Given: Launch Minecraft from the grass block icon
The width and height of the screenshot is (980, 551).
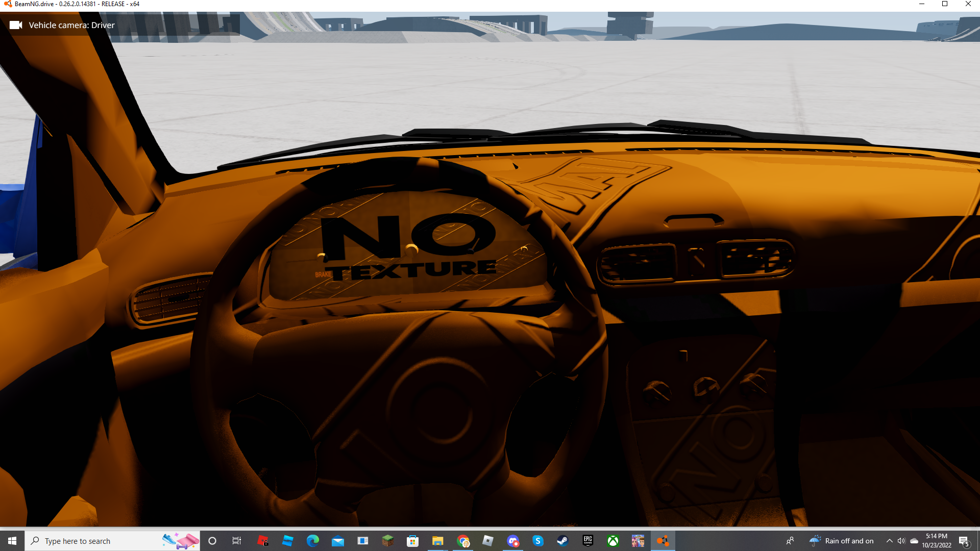Looking at the screenshot, I should tap(388, 541).
